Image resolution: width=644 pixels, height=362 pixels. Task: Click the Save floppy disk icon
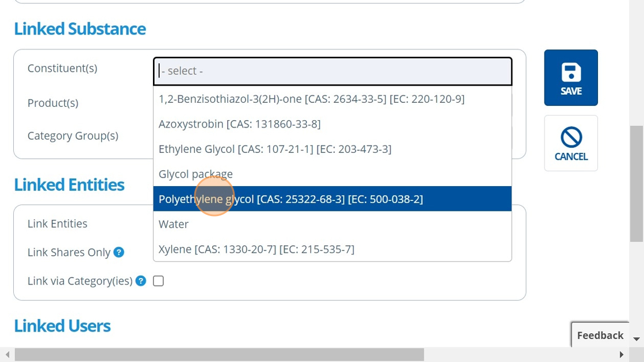click(570, 72)
